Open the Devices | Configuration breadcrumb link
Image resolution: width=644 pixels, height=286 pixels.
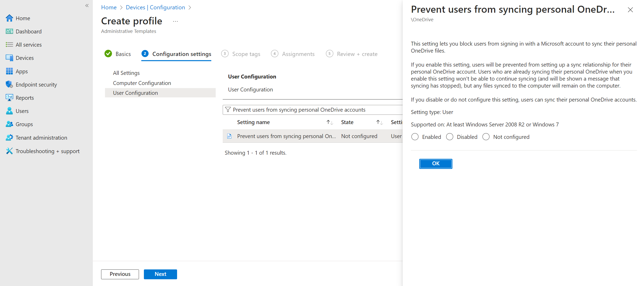[156, 7]
